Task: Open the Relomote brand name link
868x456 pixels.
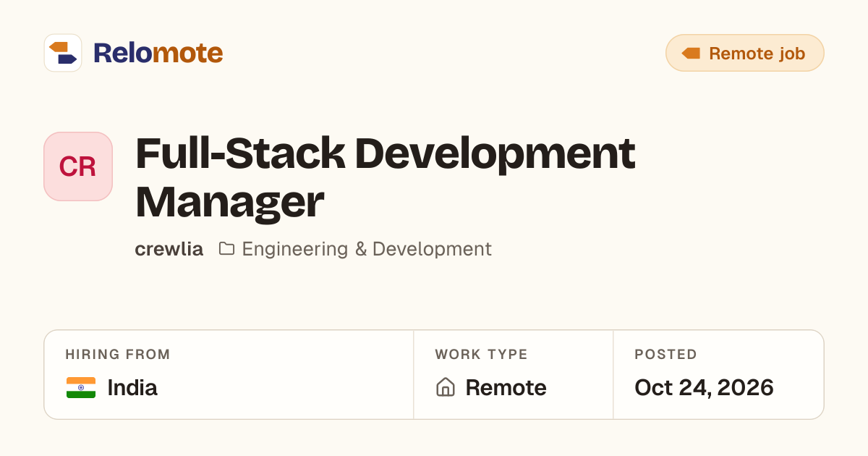Action: tap(158, 53)
